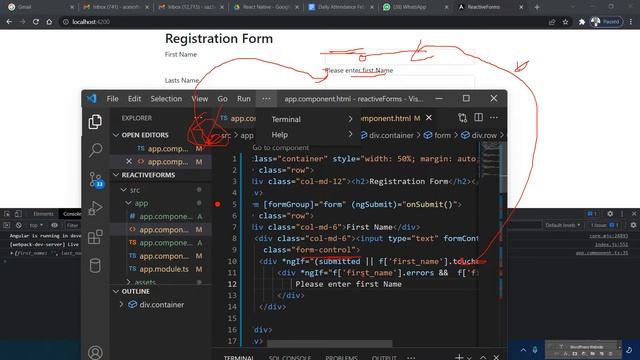
Task: Open Help submenu
Action: 308,135
